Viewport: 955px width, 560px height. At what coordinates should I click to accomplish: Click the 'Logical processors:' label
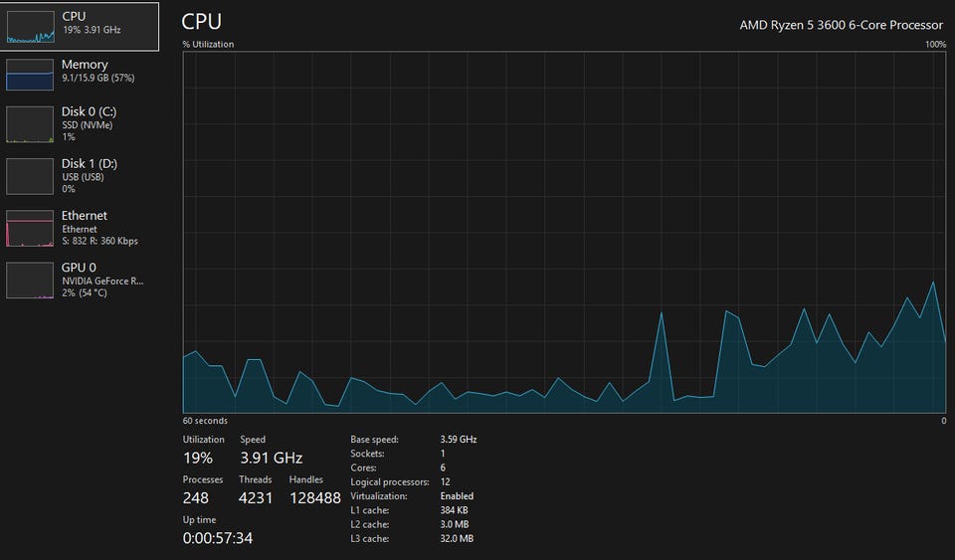click(x=390, y=482)
